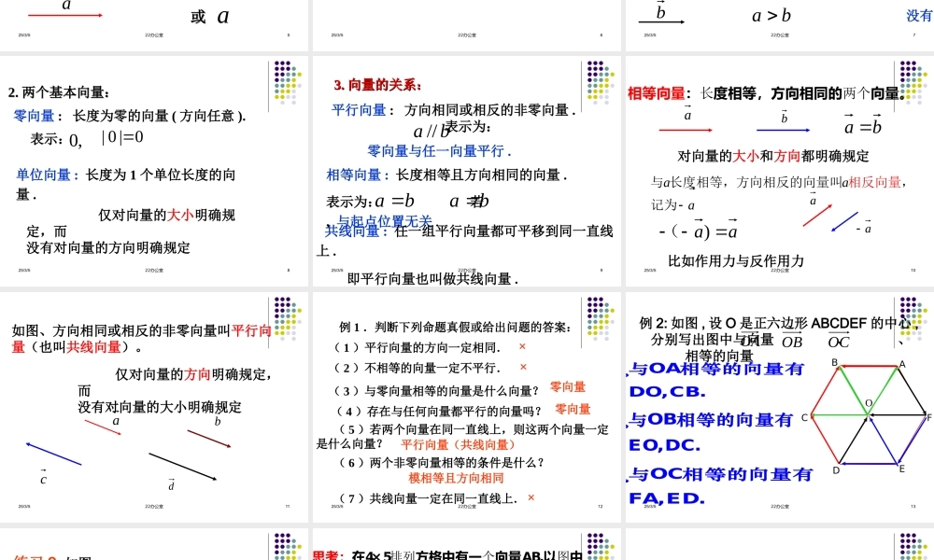Click the line 没有对向量的方向明确规定

click(x=108, y=247)
